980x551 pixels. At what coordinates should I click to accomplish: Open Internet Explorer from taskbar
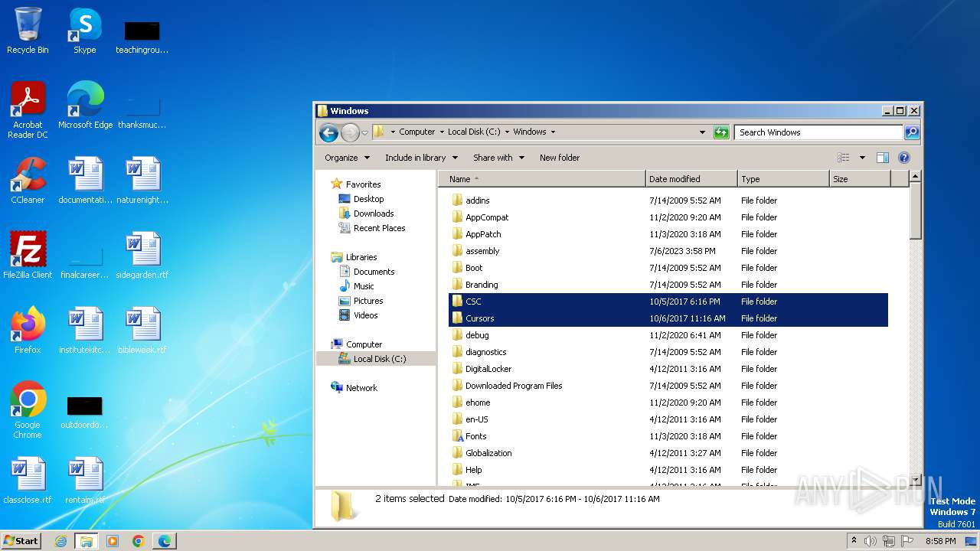61,541
